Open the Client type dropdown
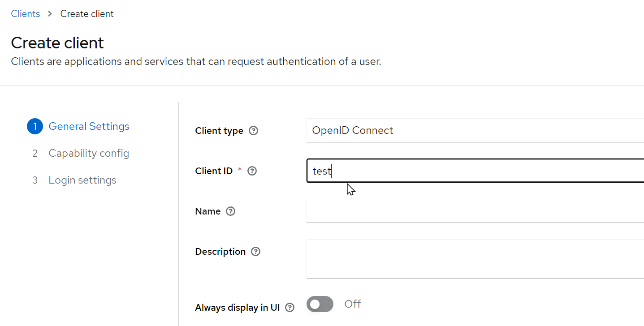The image size is (644, 326). (x=475, y=130)
